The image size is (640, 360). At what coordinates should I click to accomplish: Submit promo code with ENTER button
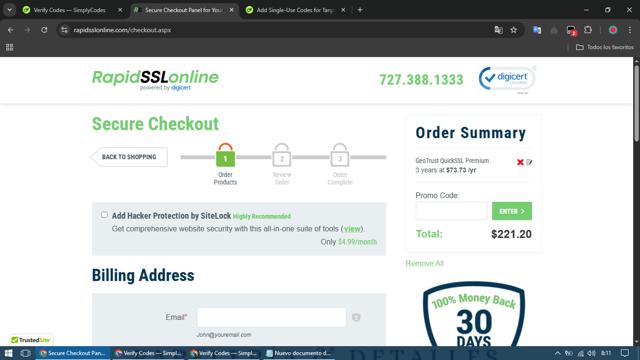pos(512,211)
